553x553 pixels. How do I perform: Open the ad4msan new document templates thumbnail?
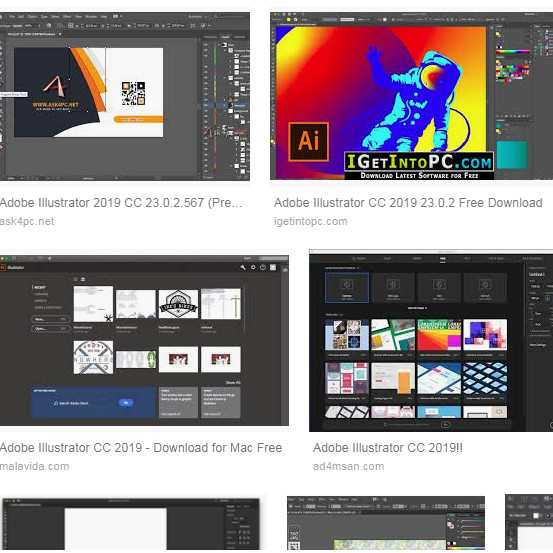pos(431,340)
